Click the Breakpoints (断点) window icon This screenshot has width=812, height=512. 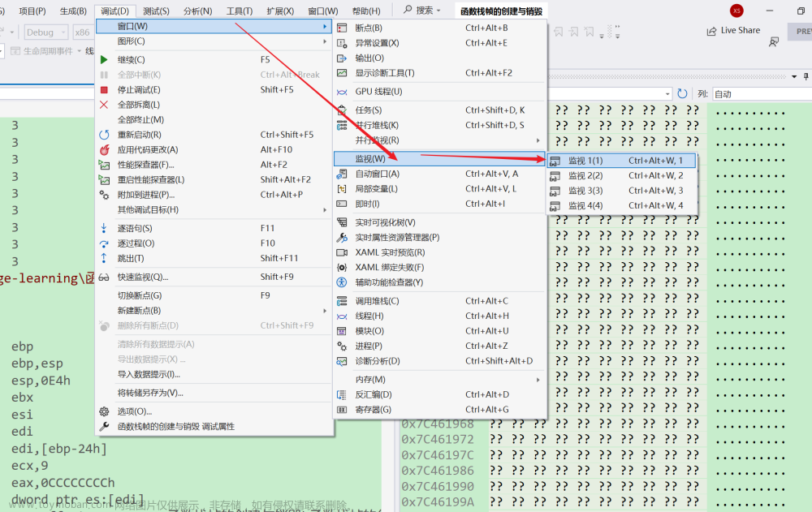pos(342,28)
